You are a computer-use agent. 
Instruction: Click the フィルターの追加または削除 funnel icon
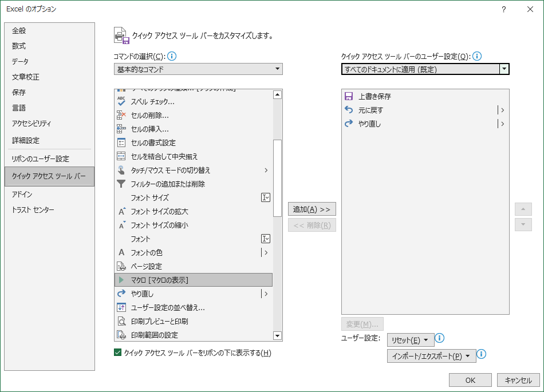[121, 184]
